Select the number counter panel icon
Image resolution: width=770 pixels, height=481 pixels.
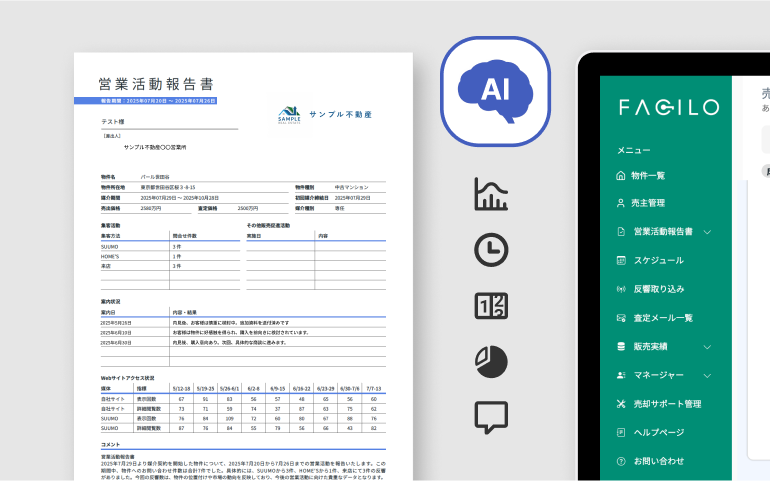491,306
